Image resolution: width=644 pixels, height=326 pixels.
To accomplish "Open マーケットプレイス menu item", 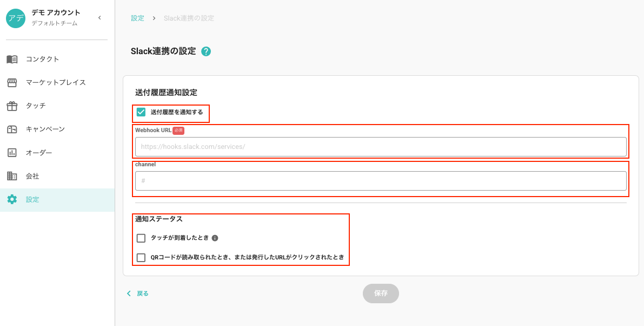I will tap(57, 83).
